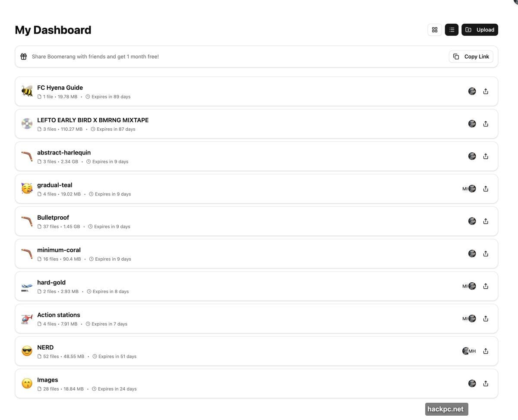Switch to list view layout

click(x=451, y=29)
